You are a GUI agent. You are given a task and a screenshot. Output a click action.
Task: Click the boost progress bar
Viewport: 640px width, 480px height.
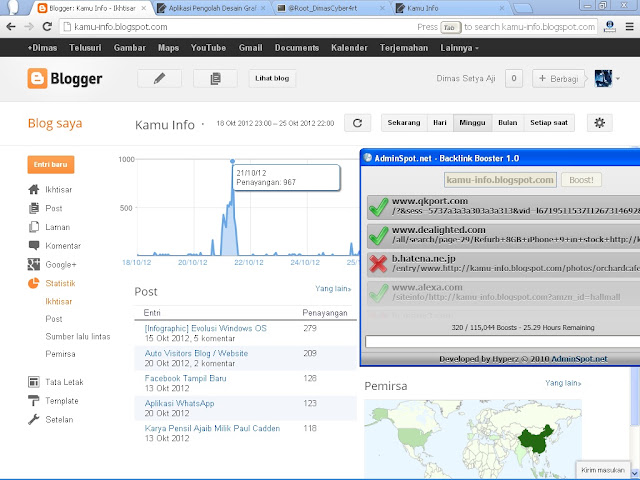tap(502, 342)
